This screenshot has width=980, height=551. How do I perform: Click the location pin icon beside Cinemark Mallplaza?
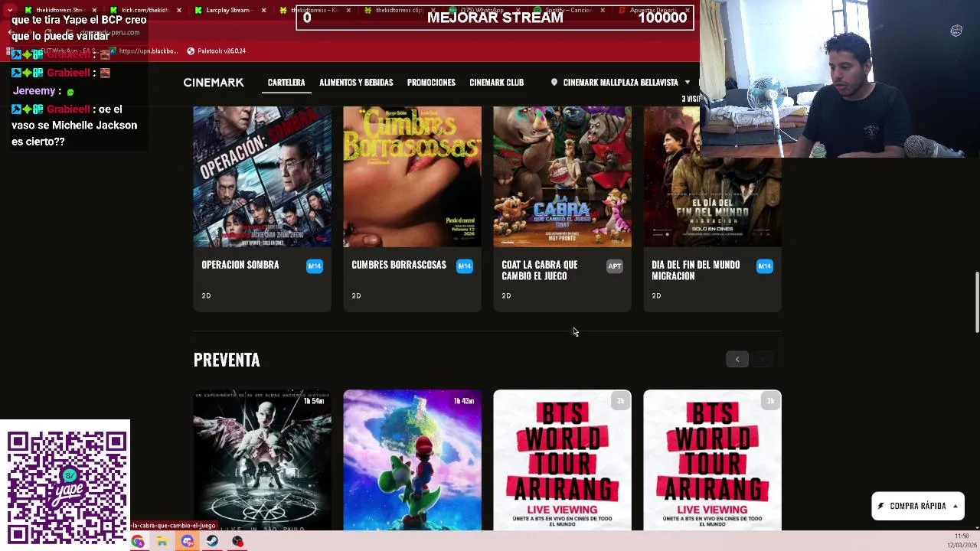click(x=554, y=83)
